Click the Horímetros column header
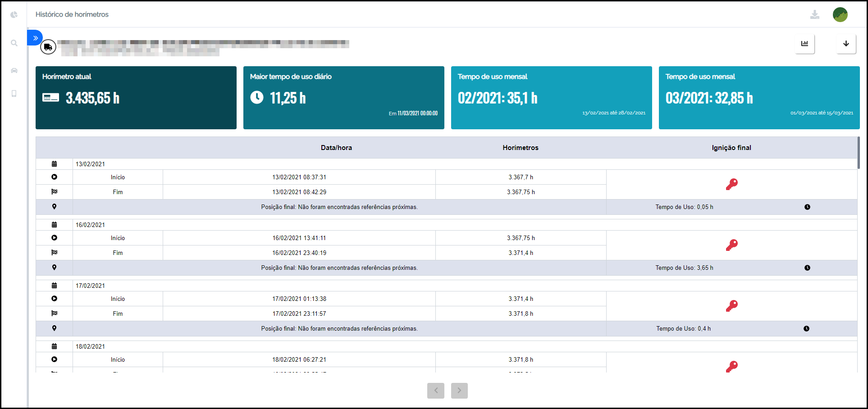The height and width of the screenshot is (409, 868). coord(521,148)
